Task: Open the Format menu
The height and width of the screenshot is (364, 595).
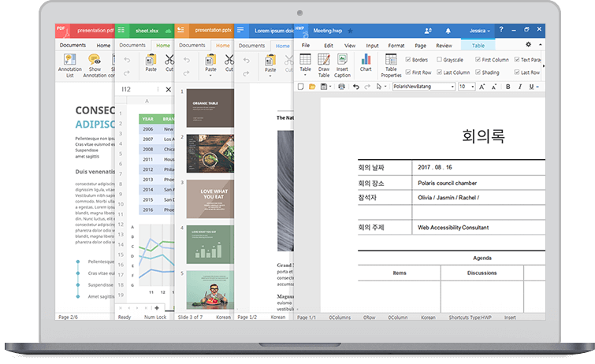Action: [396, 46]
